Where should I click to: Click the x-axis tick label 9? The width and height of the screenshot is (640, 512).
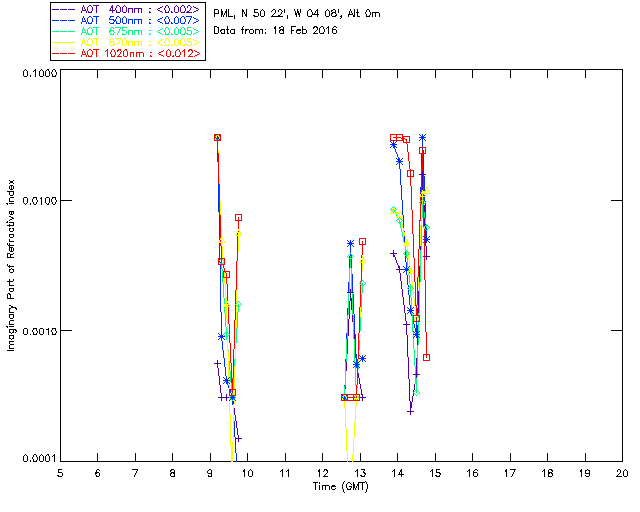pyautogui.click(x=210, y=473)
